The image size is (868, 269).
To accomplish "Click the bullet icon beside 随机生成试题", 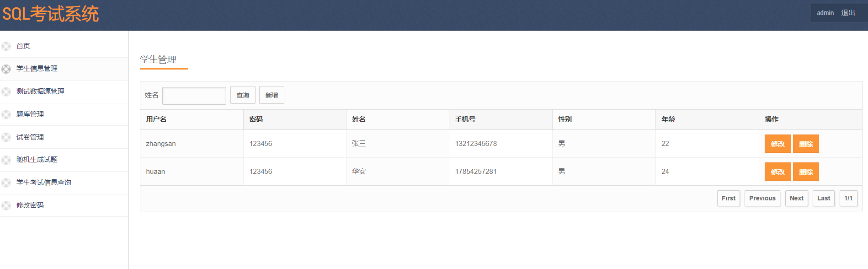I will (6, 160).
